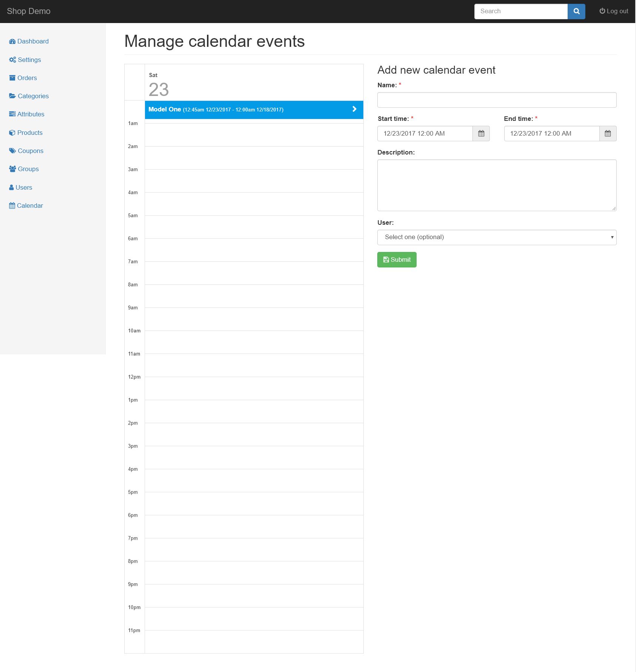
Task: Click the Shop Demo brand link
Action: tap(29, 11)
